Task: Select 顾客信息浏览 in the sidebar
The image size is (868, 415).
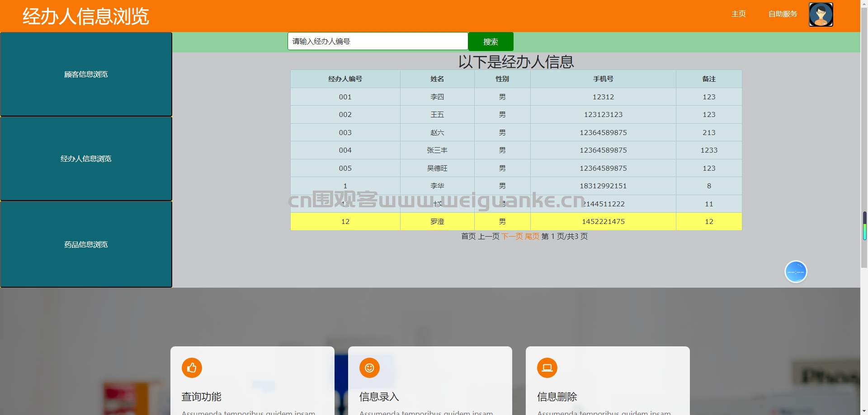Action: [x=86, y=74]
